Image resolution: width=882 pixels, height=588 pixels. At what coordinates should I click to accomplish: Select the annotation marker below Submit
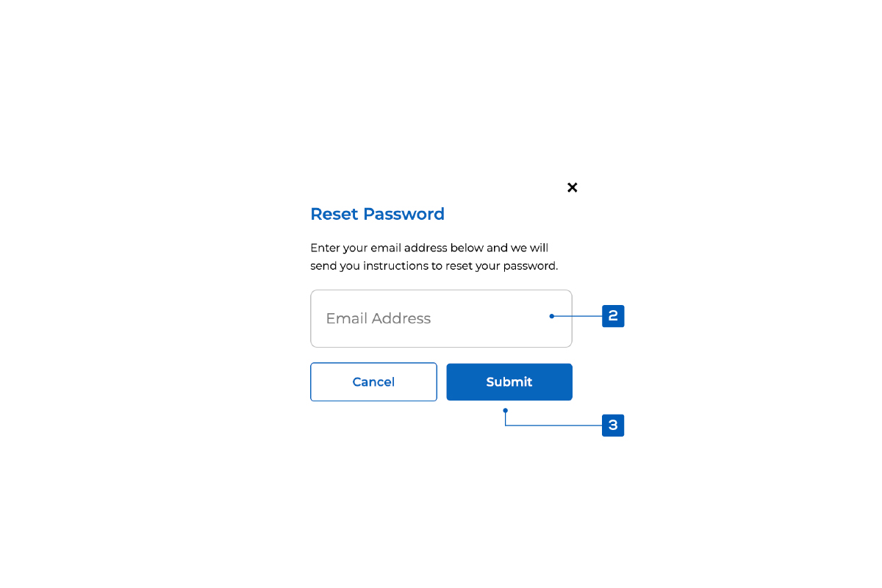click(613, 425)
